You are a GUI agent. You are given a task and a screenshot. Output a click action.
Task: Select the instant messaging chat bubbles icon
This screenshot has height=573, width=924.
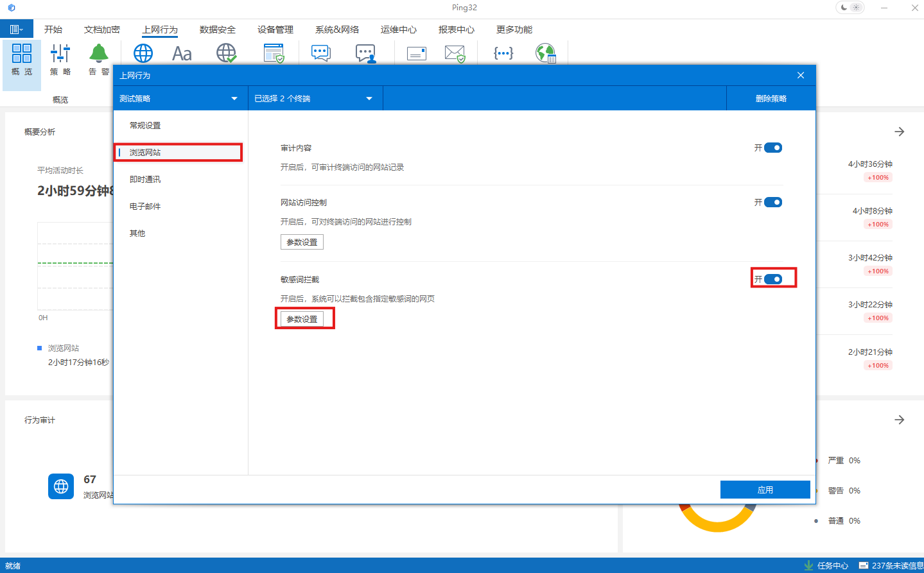320,53
